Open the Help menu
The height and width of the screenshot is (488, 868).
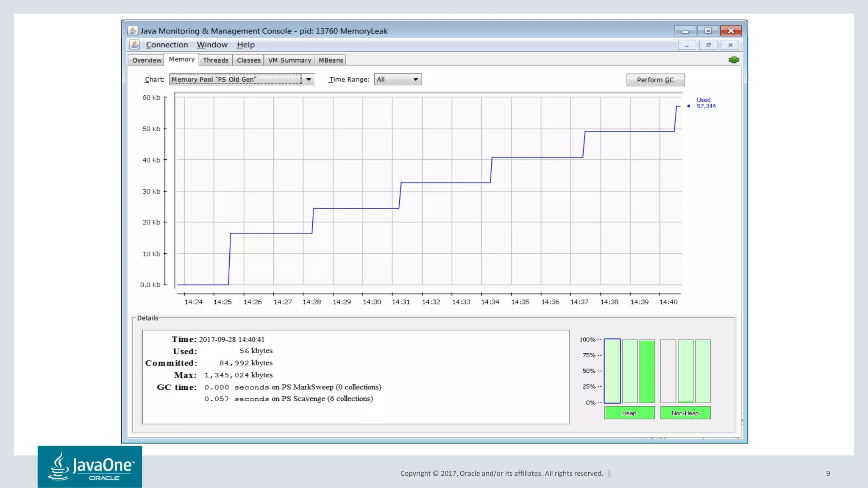(x=245, y=44)
